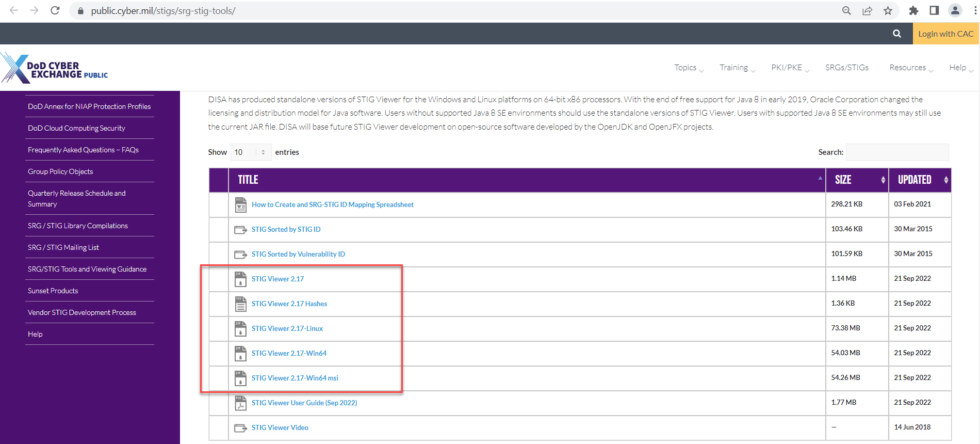
Task: Expand the Training navigation menu
Action: (x=738, y=68)
